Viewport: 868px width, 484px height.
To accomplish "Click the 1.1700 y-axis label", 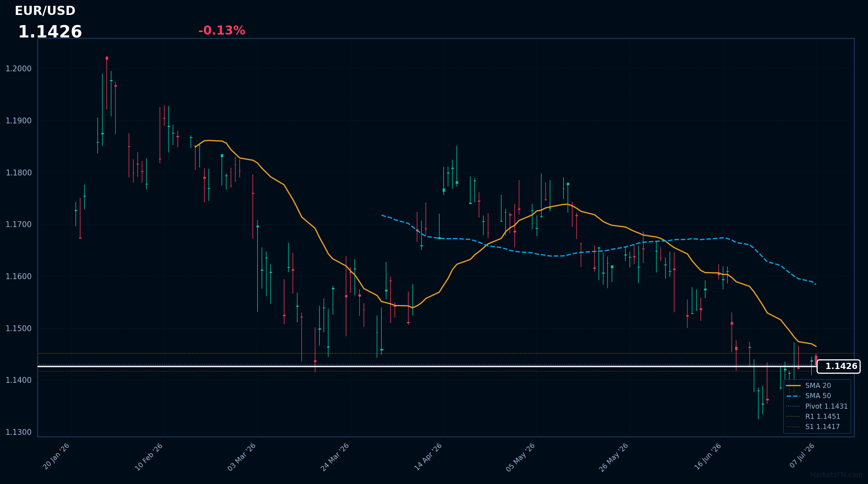I will click(19, 225).
